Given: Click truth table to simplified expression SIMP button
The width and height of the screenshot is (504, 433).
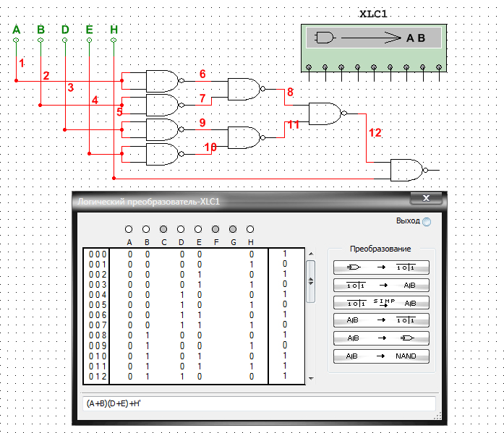Looking at the screenshot, I should 381,303.
